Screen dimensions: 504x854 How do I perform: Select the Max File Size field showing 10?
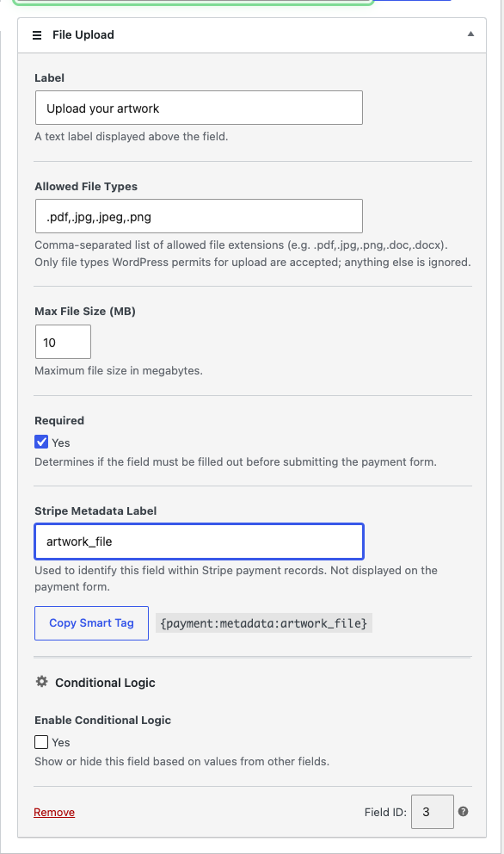pyautogui.click(x=63, y=342)
